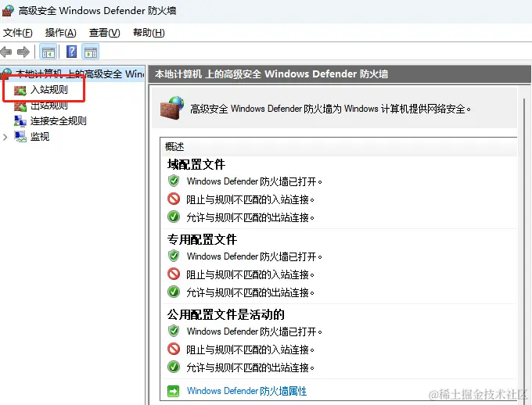Click green check circle icon under 公用配置文件是活动的
Viewport: 532px width, 405px height.
(x=174, y=367)
